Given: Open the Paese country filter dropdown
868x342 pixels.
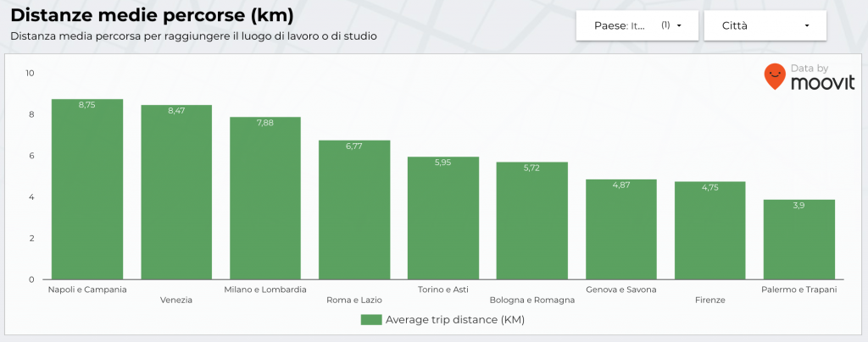Looking at the screenshot, I should pos(637,25).
